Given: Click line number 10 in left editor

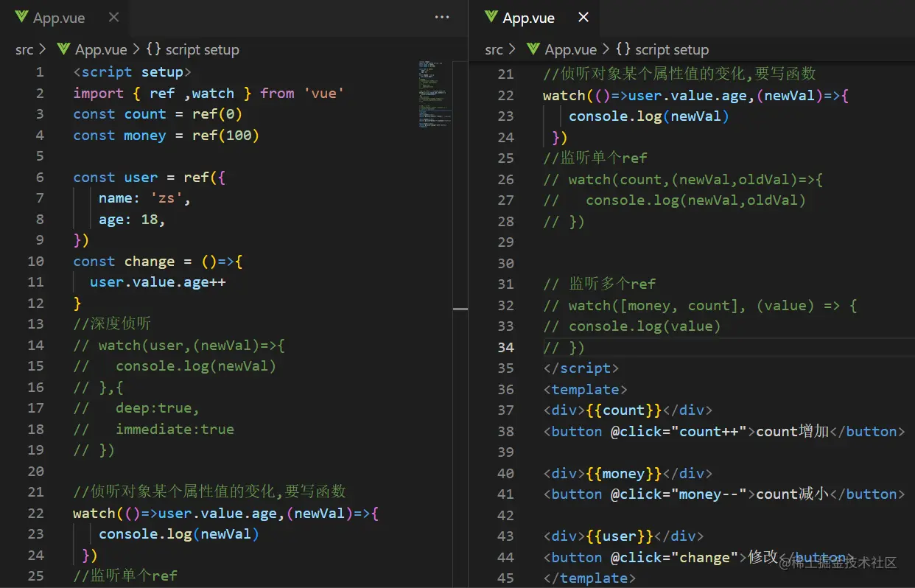Looking at the screenshot, I should (35, 262).
